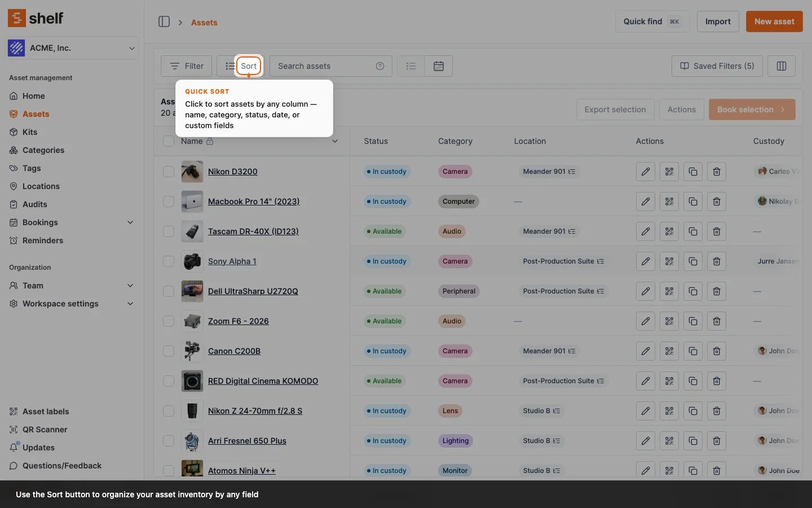Image resolution: width=812 pixels, height=508 pixels.
Task: Open the Canon C200B asset link
Action: pos(234,351)
